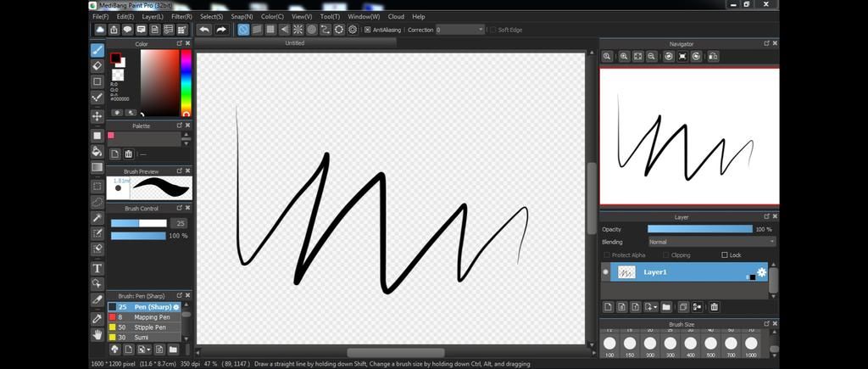Open the Layer(L) menu
868x369 pixels.
point(153,17)
